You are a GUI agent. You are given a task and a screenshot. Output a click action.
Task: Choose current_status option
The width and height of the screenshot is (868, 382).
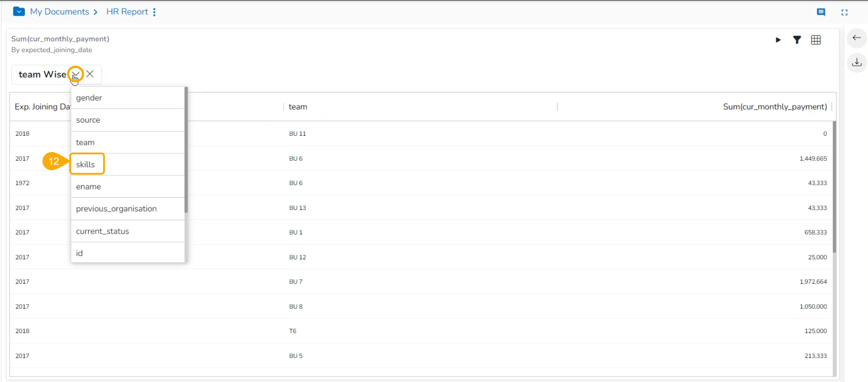(102, 231)
